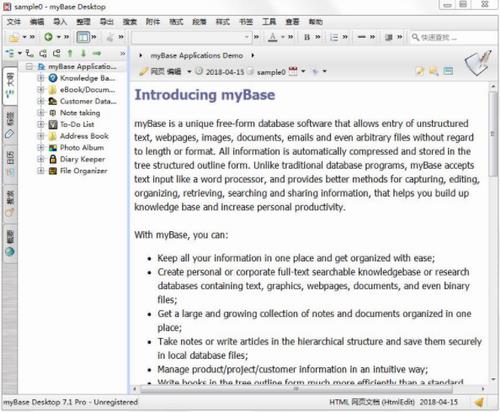This screenshot has width=500, height=412.
Task: Click the tag-icon tab on the left sidebar
Action: tap(10, 125)
